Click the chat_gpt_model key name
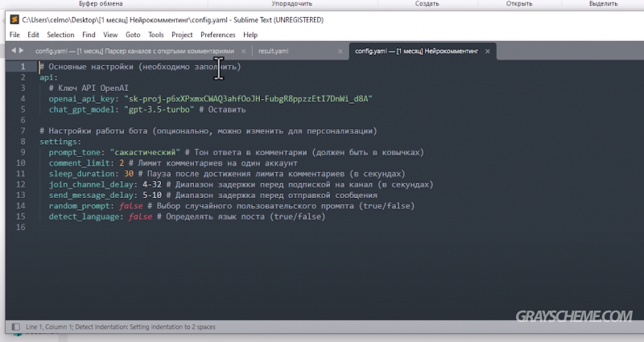Image resolution: width=644 pixels, height=342 pixels. tap(82, 109)
